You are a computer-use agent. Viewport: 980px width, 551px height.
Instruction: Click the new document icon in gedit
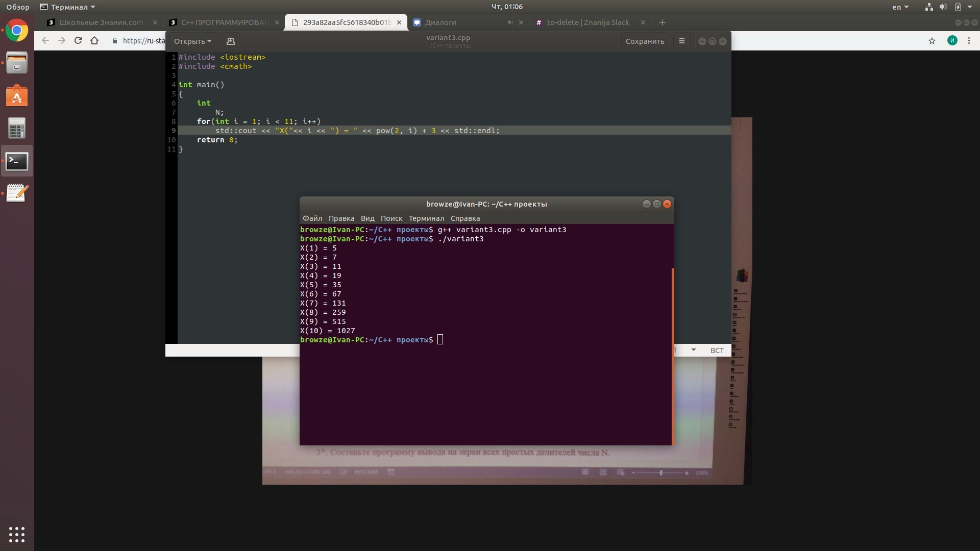[x=230, y=41]
